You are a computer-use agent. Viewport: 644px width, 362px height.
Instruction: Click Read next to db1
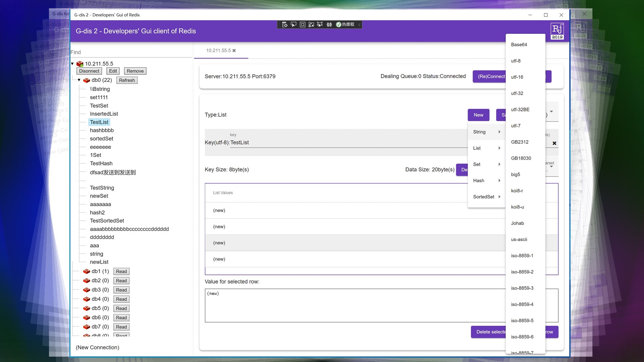click(121, 271)
